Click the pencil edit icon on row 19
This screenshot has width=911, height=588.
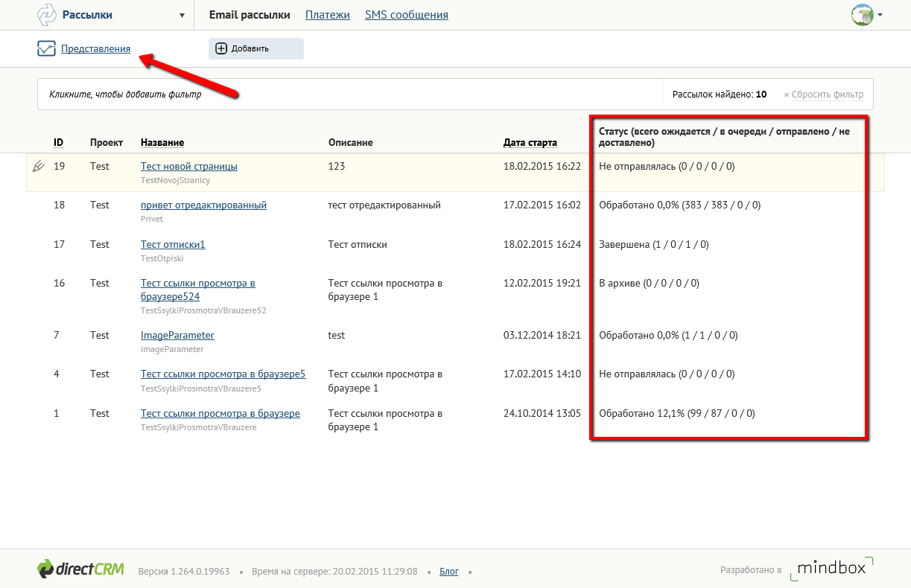click(39, 166)
